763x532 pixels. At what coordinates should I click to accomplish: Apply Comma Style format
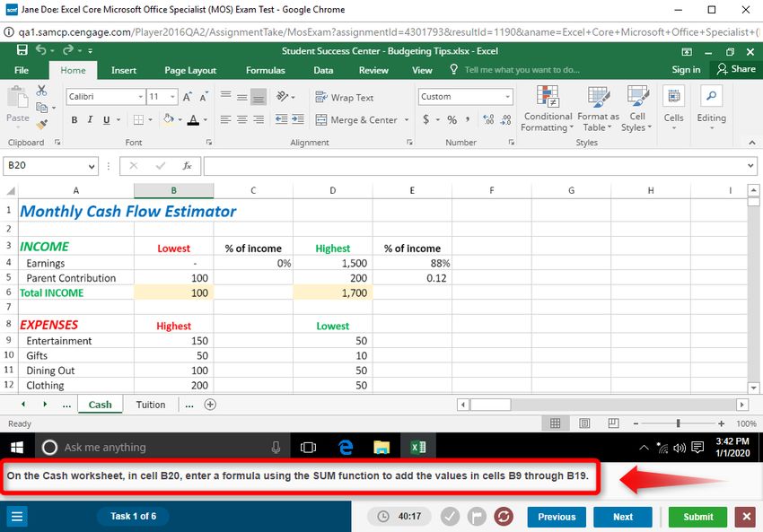(x=468, y=119)
